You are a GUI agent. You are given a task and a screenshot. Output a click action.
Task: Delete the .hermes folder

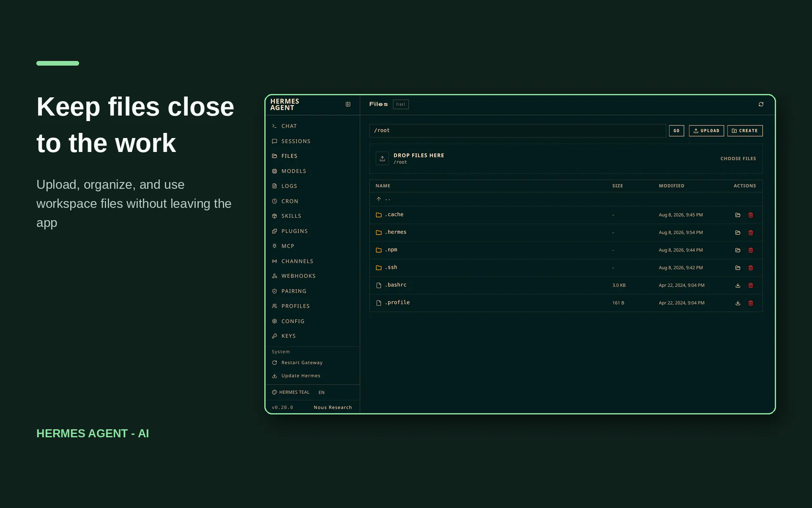point(751,233)
